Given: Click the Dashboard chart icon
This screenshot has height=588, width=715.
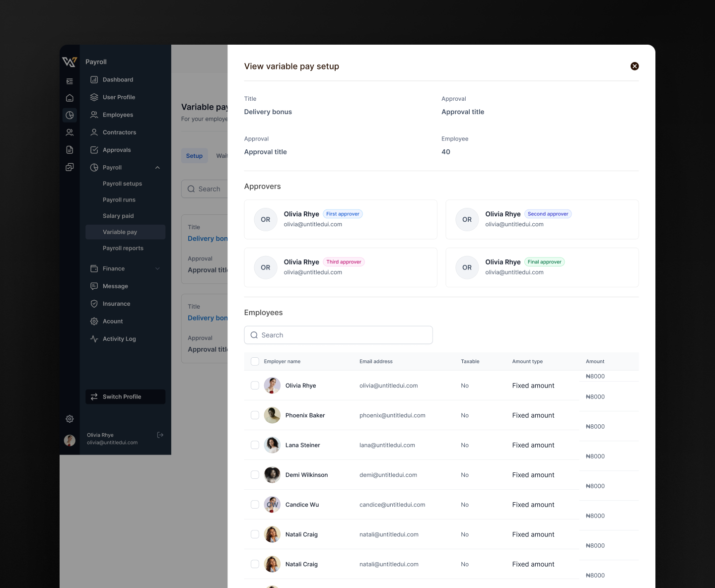Looking at the screenshot, I should (94, 79).
